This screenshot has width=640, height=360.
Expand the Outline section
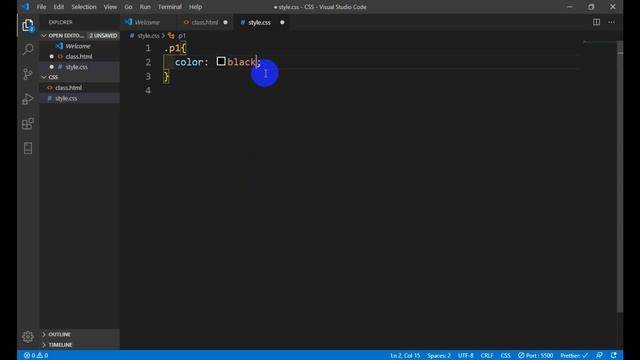60,334
